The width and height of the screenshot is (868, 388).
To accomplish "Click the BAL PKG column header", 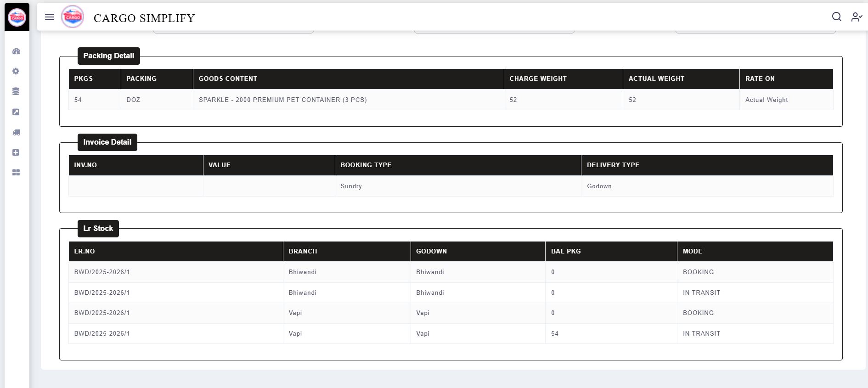I will tap(566, 252).
